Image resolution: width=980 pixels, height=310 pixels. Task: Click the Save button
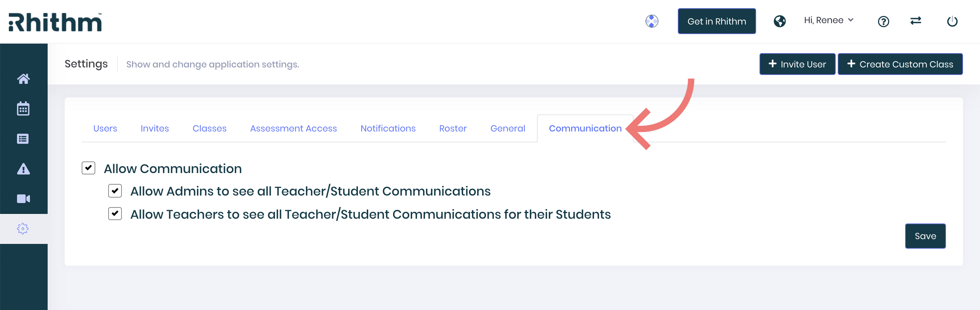(x=925, y=236)
